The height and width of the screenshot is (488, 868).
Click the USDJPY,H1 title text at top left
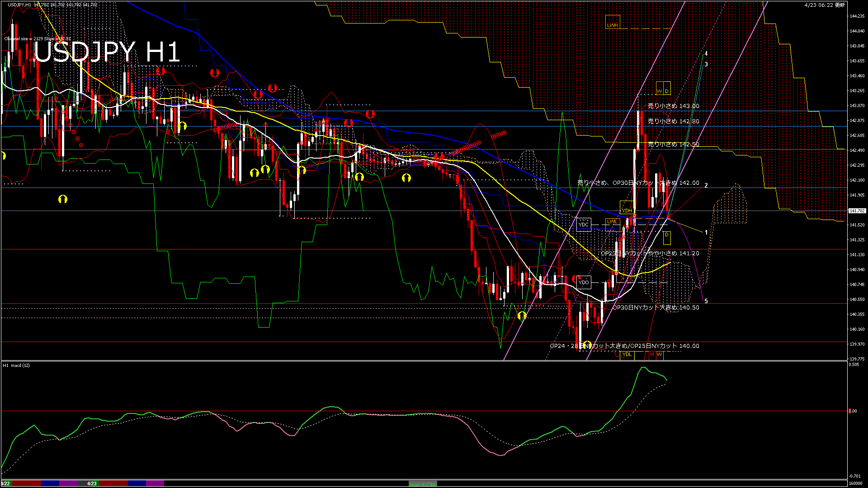(x=20, y=5)
